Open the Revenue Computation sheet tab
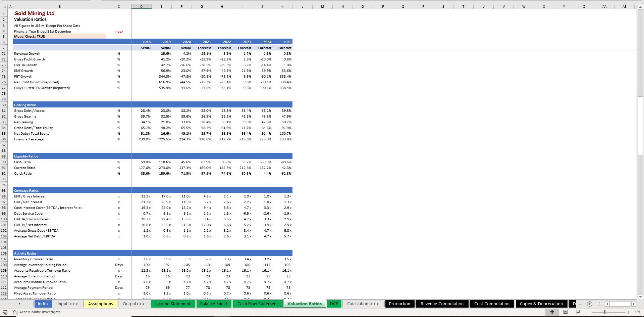The width and height of the screenshot is (644, 317). (442, 304)
